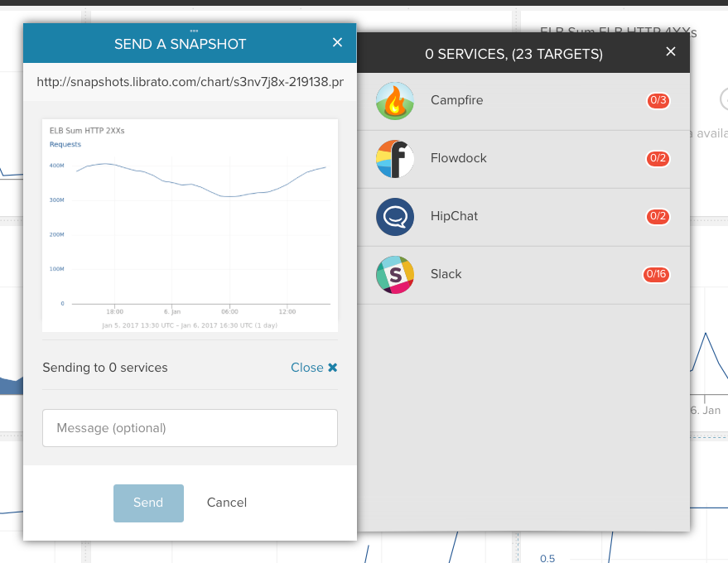Grab the drag handle above dialog title

coord(194,31)
